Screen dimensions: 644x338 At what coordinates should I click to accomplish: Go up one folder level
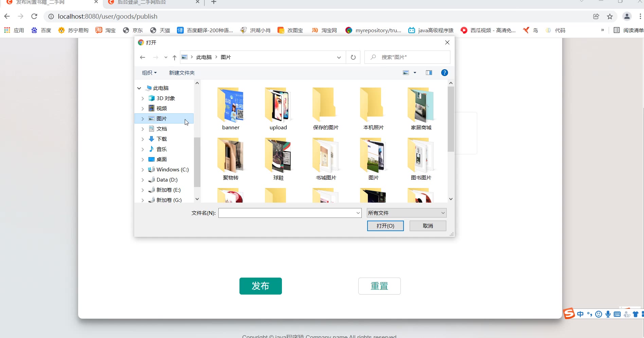pyautogui.click(x=174, y=57)
